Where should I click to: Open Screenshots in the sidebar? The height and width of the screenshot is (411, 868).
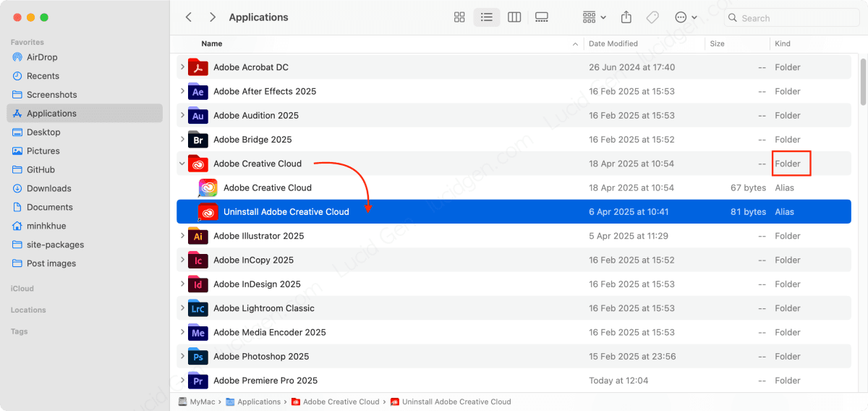(x=85, y=95)
